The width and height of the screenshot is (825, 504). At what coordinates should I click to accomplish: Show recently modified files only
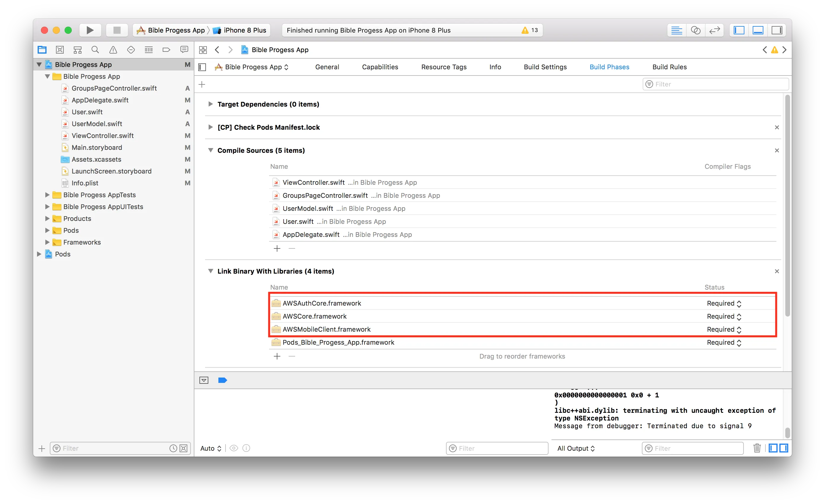[x=173, y=448]
